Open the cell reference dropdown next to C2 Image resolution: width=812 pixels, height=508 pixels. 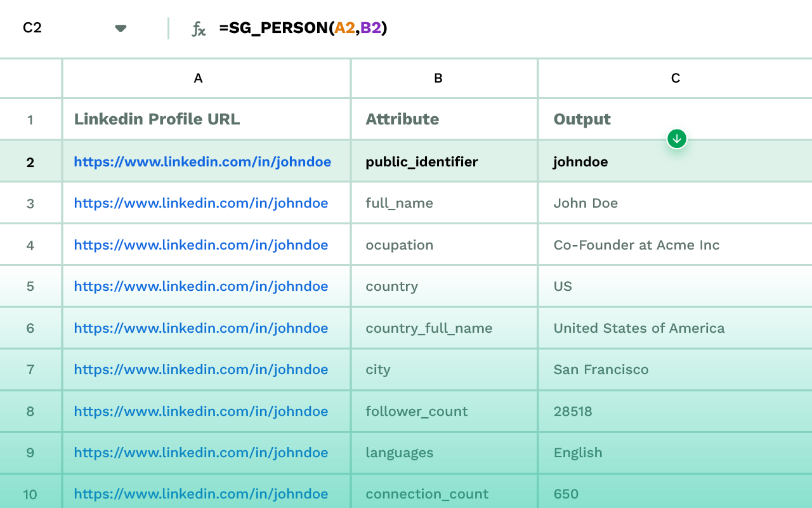pyautogui.click(x=120, y=28)
